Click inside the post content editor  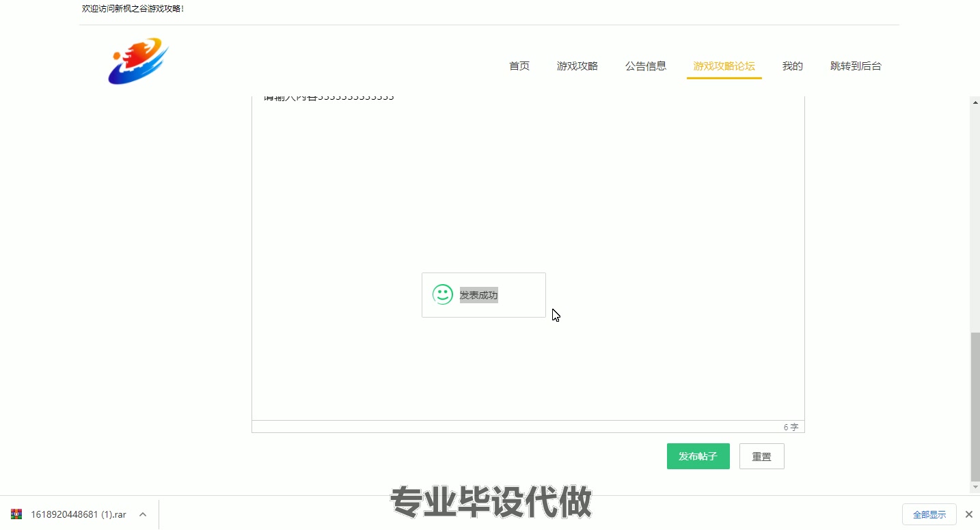pyautogui.click(x=528, y=258)
